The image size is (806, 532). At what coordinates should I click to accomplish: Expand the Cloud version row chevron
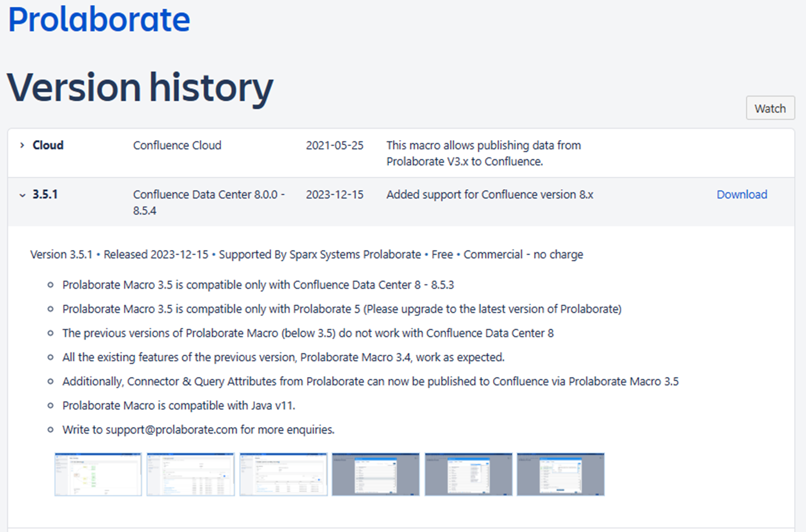pos(22,145)
